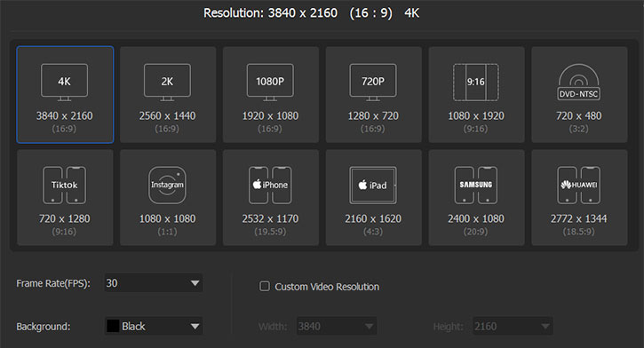
Task: Click the 2160 x 1620 preset label
Action: [x=373, y=218]
